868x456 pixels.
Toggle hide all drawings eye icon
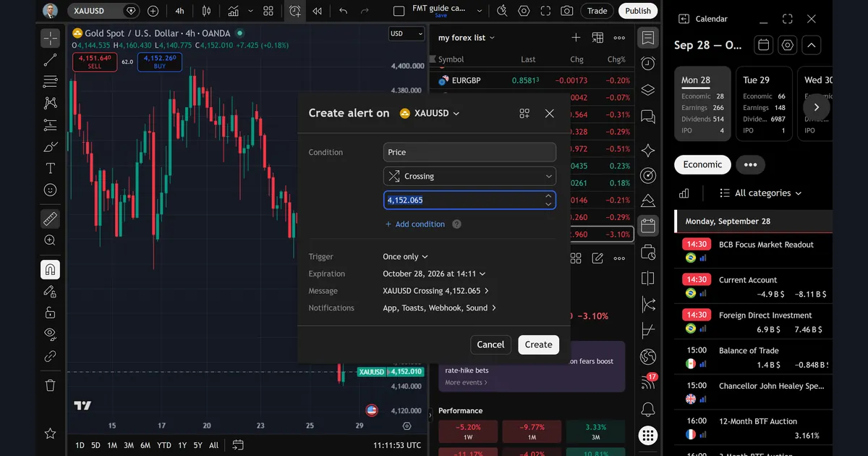pos(50,334)
